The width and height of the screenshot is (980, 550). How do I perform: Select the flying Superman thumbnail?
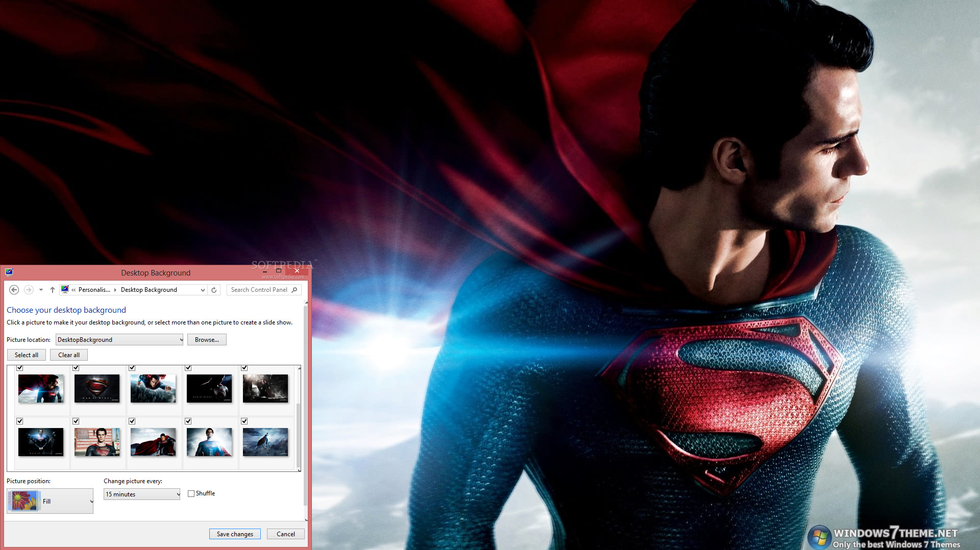coord(153,389)
